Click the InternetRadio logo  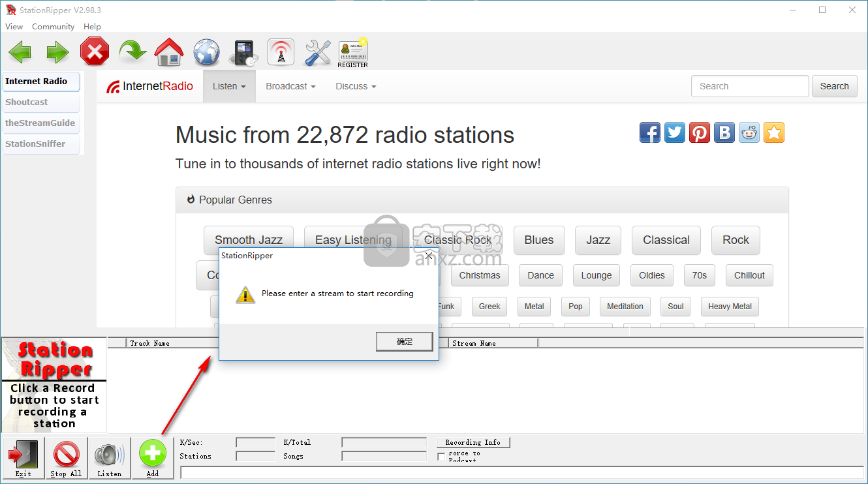coord(150,86)
